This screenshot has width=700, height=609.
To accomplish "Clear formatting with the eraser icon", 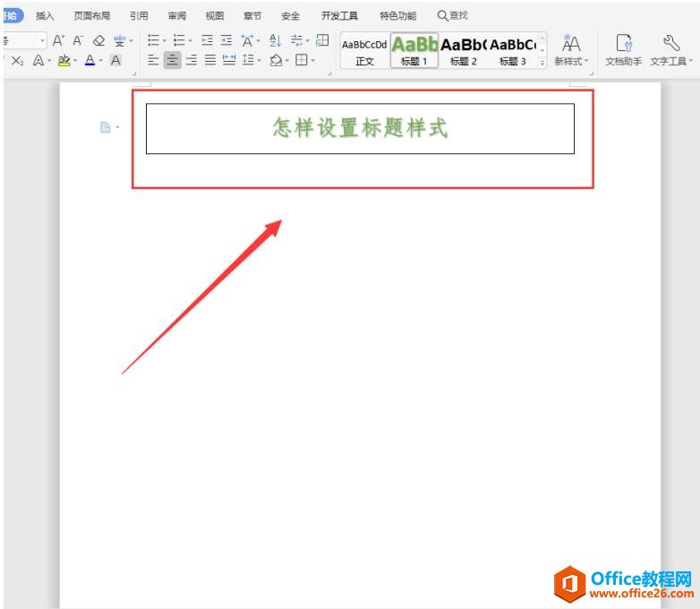I will pos(98,40).
